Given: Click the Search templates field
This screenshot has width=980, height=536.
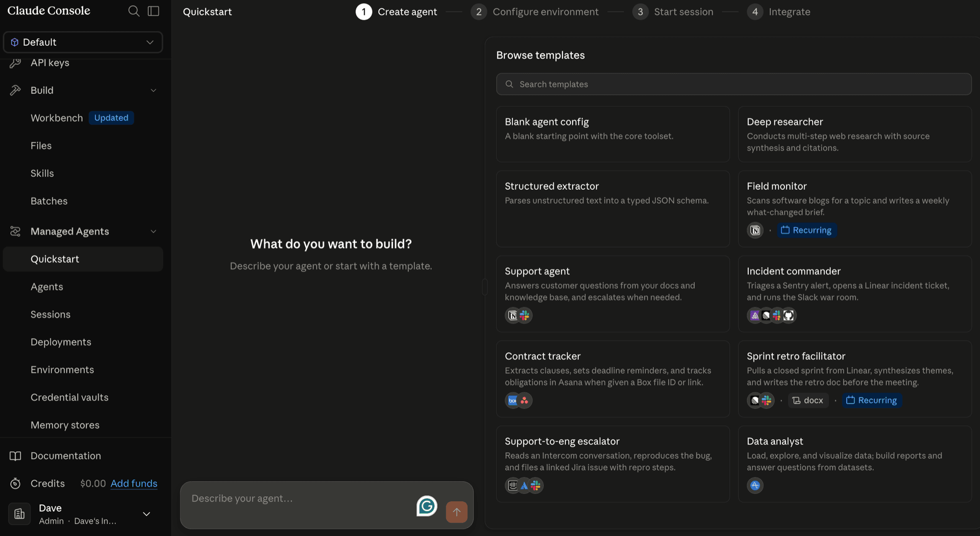Looking at the screenshot, I should (x=733, y=84).
